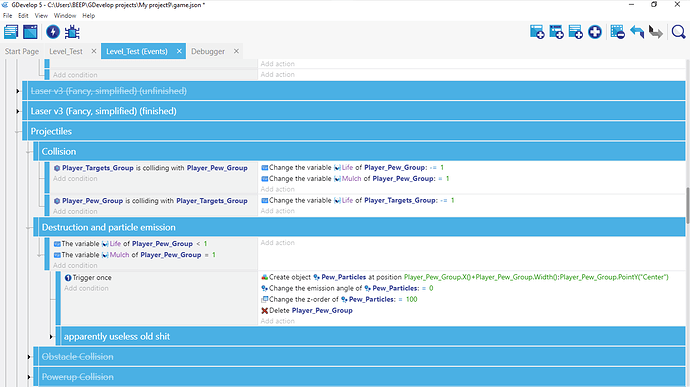
Task: Open the Window menu
Action: coord(65,15)
